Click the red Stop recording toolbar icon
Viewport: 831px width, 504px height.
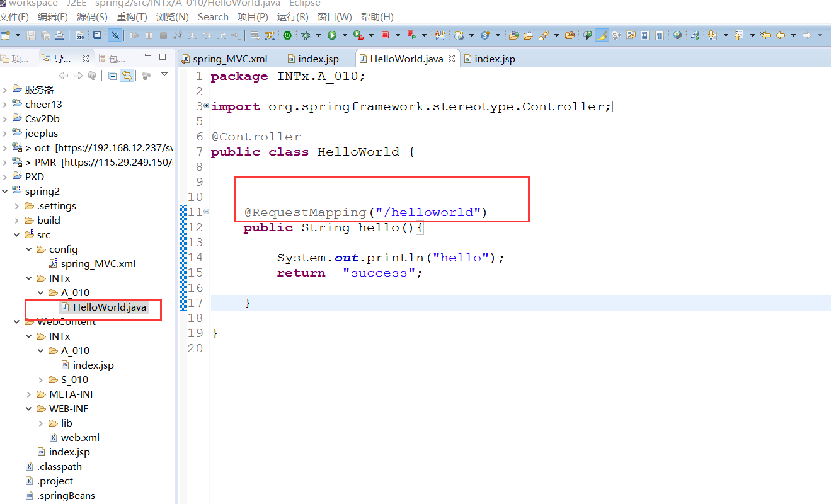point(384,35)
